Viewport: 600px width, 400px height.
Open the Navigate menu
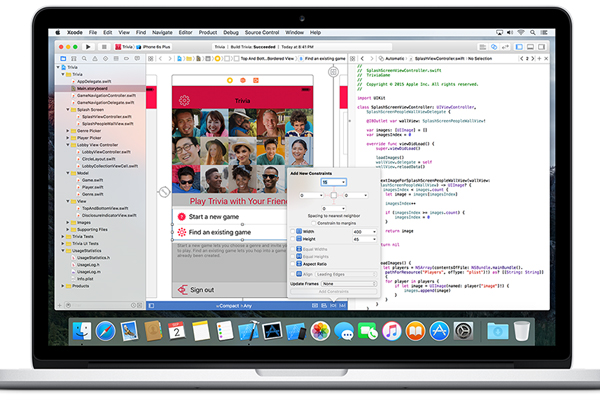162,33
